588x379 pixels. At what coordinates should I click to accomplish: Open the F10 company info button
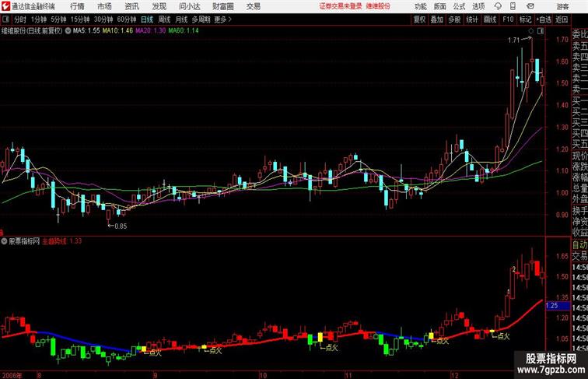coord(508,19)
